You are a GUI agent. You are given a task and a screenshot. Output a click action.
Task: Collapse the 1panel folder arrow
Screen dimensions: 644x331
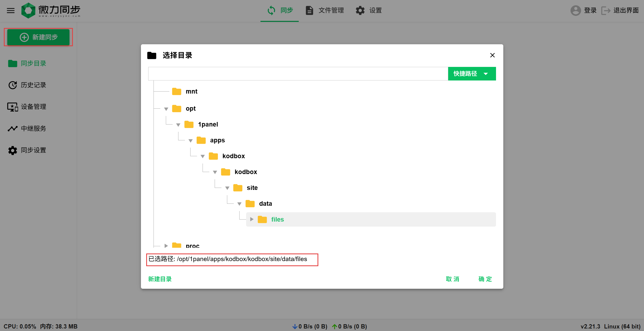click(x=178, y=125)
